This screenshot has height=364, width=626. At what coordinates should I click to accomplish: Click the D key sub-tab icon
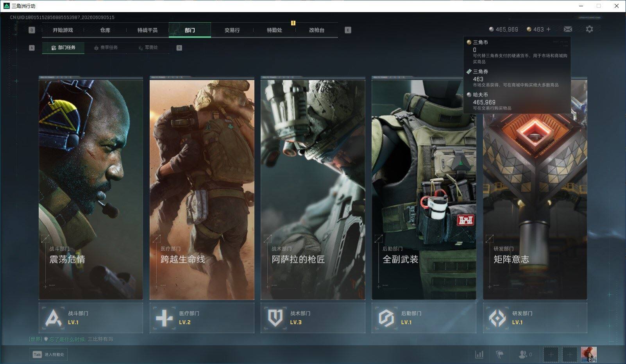tap(179, 48)
